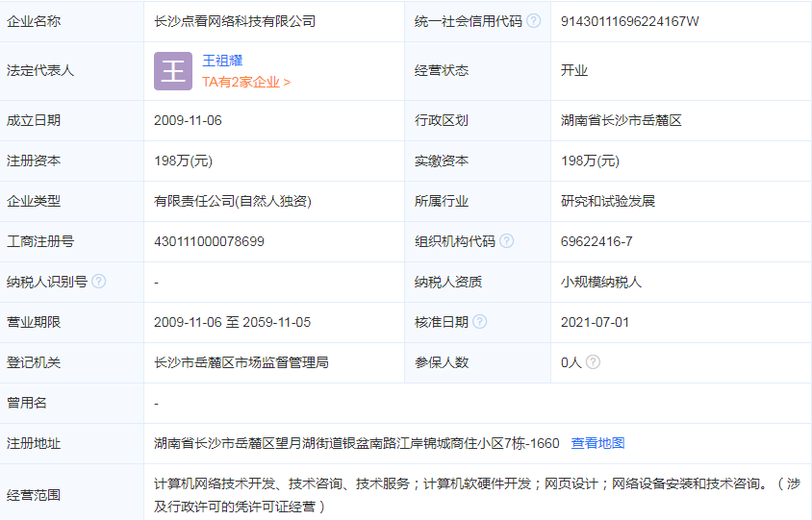Click taxpayer qualification 小规模纳税人
This screenshot has height=520, width=812.
pyautogui.click(x=601, y=282)
